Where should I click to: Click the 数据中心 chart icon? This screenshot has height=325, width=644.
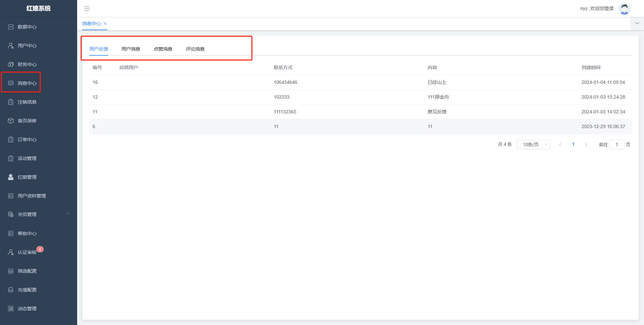(11, 27)
